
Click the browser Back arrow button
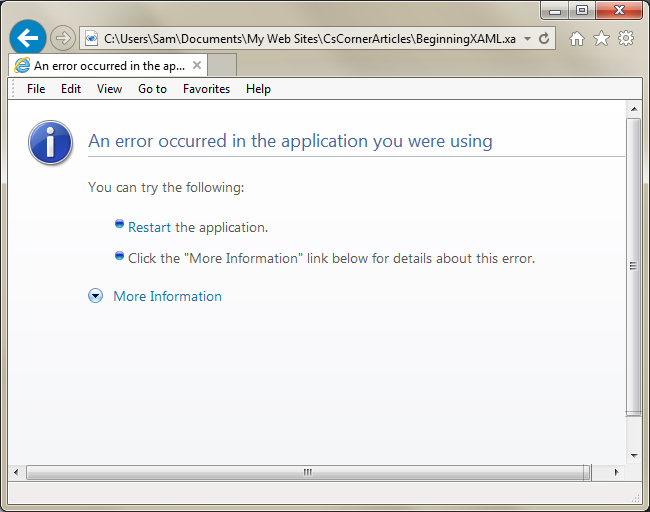[x=28, y=38]
